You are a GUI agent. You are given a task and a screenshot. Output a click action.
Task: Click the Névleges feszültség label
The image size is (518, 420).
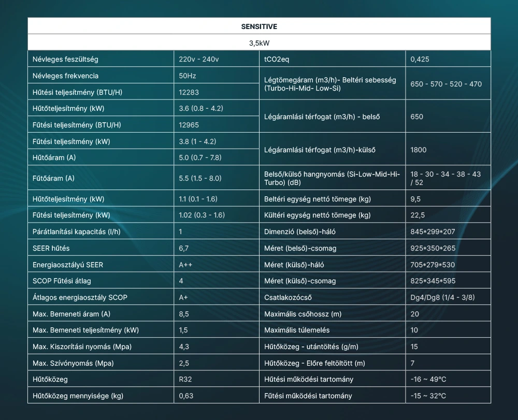pyautogui.click(x=65, y=59)
